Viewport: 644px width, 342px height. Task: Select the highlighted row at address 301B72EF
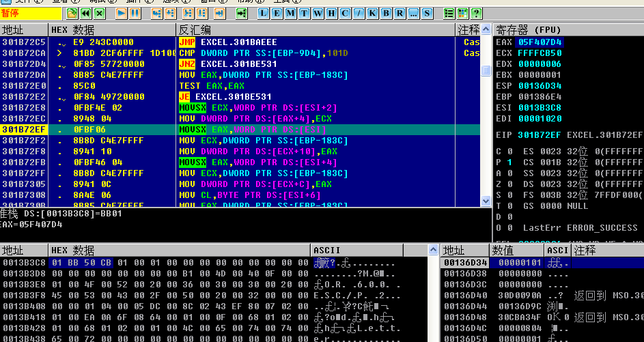(x=240, y=130)
